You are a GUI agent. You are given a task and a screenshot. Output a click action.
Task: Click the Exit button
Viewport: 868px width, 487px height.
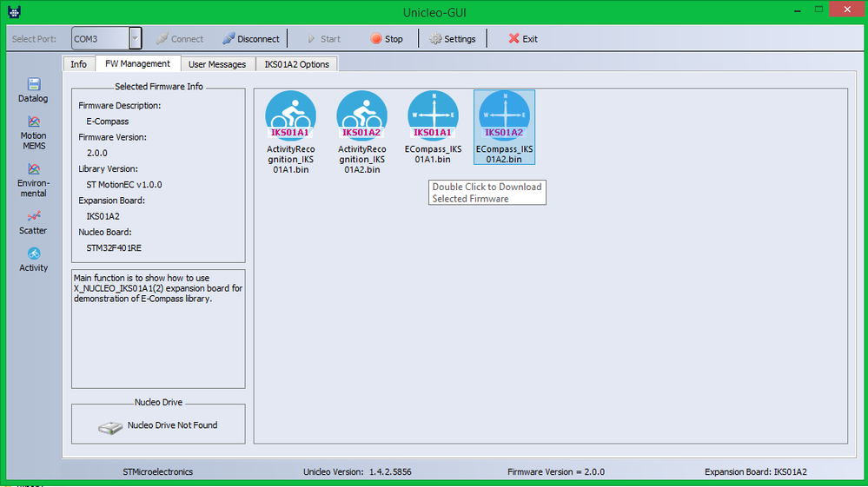(x=522, y=39)
